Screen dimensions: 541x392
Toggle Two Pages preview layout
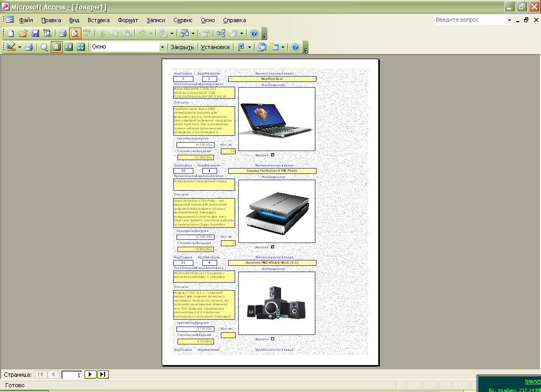[x=69, y=47]
